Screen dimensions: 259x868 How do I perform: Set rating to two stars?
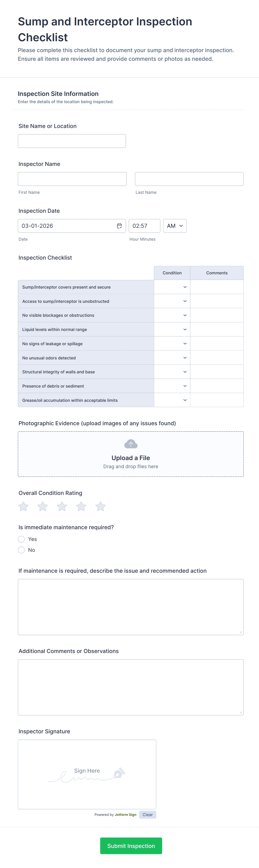[x=43, y=506]
